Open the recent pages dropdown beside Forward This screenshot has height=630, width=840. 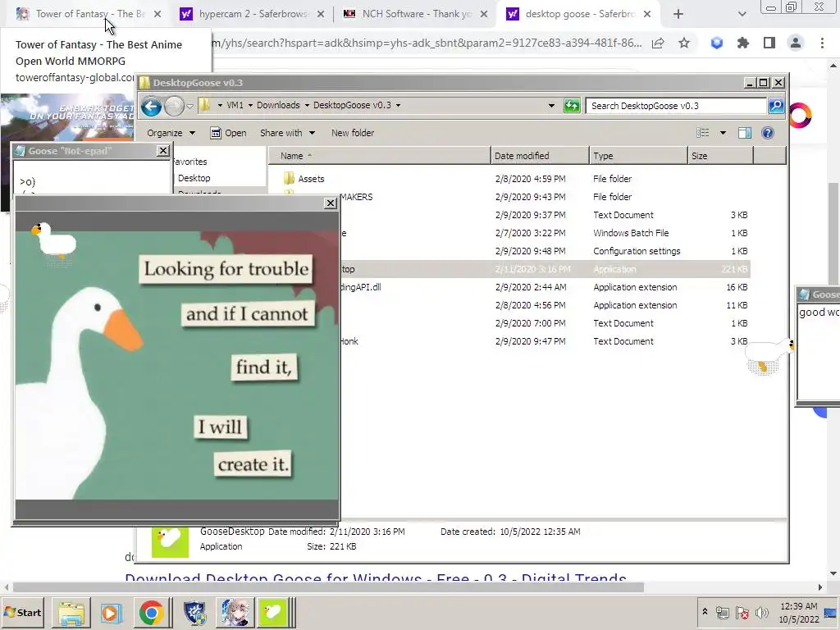click(x=189, y=106)
